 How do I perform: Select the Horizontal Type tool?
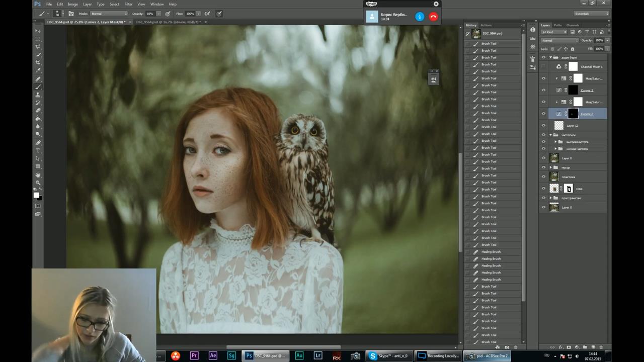(38, 151)
